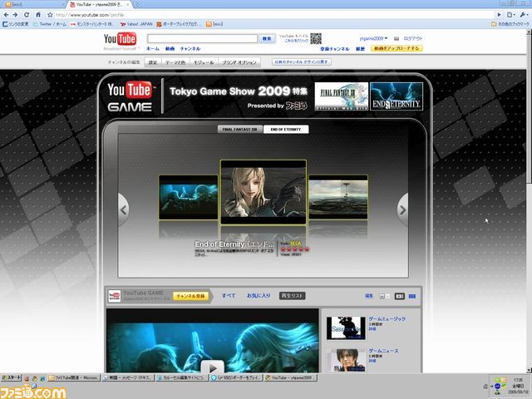Screen dimensions: 532x399
Task: Play the main channel video
Action: point(213,367)
